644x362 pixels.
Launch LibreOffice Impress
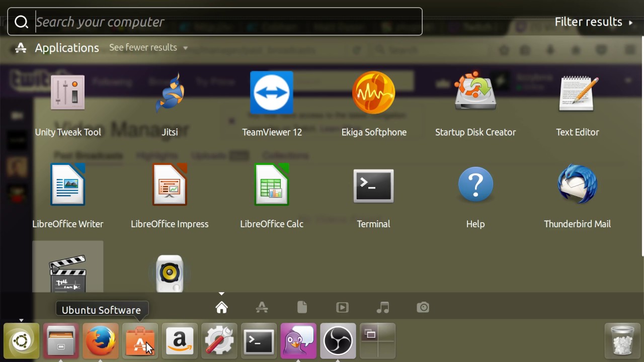(x=170, y=185)
